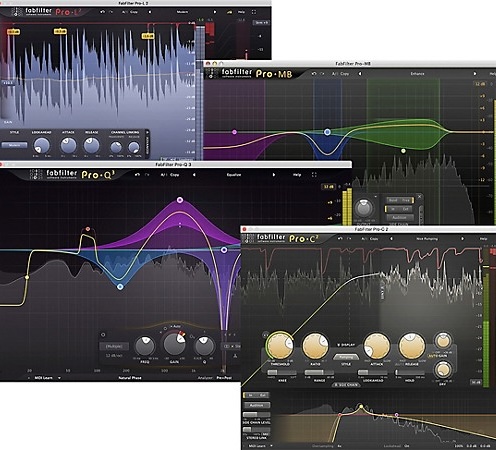Select red band node in Pro-Q 3
This screenshot has height=450, width=496.
pos(88,229)
